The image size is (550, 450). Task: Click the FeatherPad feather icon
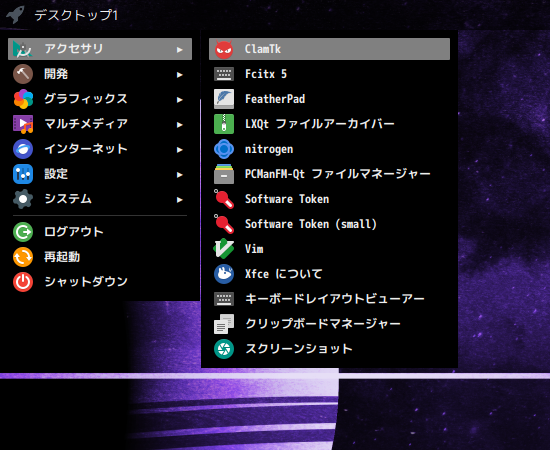pos(224,99)
